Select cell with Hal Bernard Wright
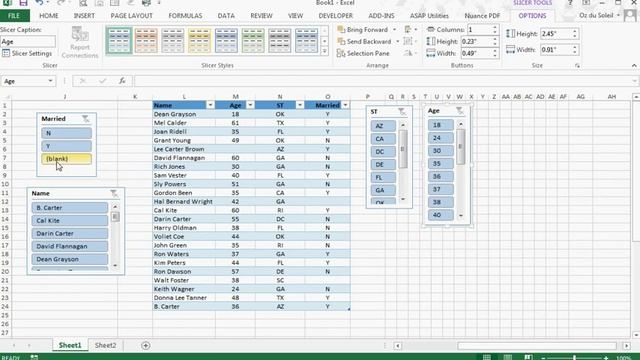Image resolution: width=640 pixels, height=360 pixels. (184, 202)
